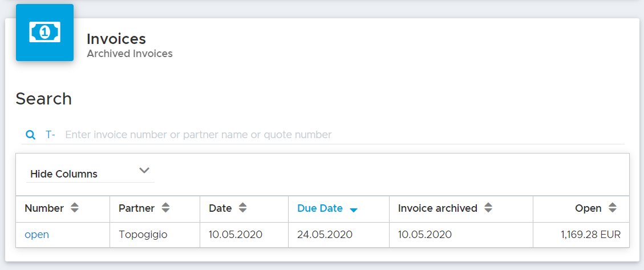Image resolution: width=644 pixels, height=270 pixels.
Task: Click the blue Invoices banknote icon
Action: (x=44, y=33)
